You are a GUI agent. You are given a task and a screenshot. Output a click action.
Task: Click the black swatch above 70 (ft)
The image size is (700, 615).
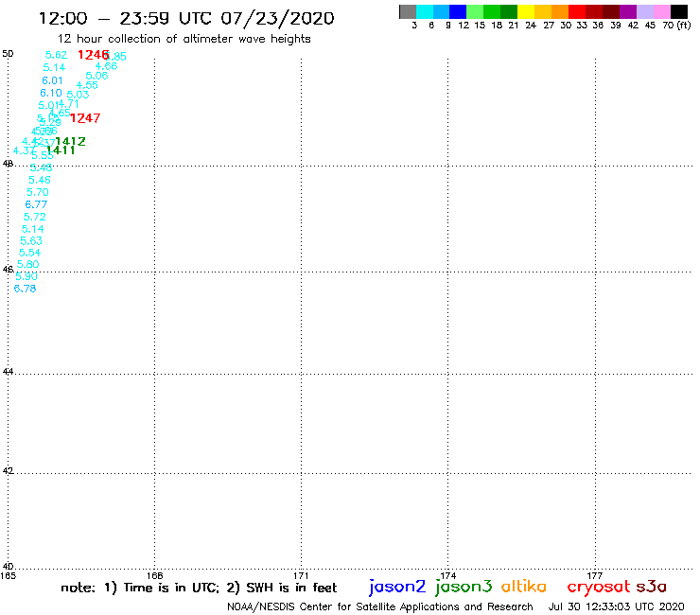tap(678, 11)
